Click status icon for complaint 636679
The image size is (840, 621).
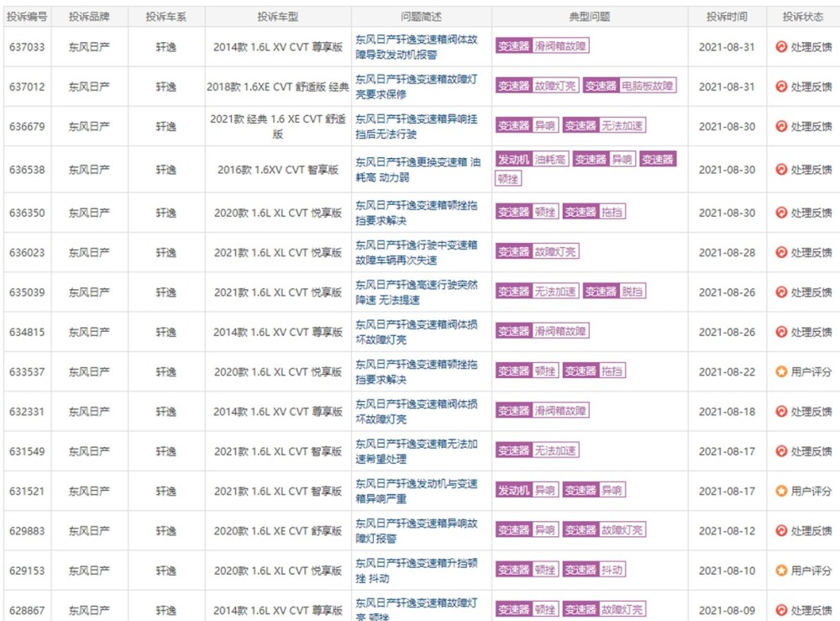781,126
